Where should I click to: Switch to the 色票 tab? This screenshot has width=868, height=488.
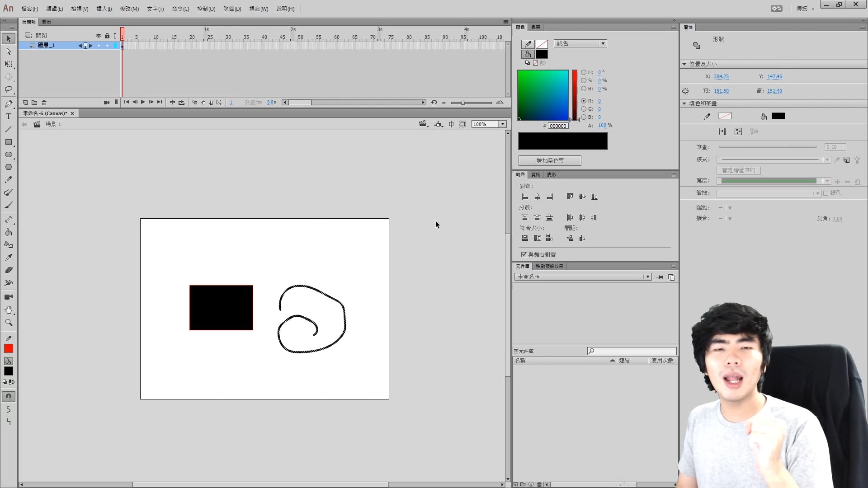coord(536,27)
